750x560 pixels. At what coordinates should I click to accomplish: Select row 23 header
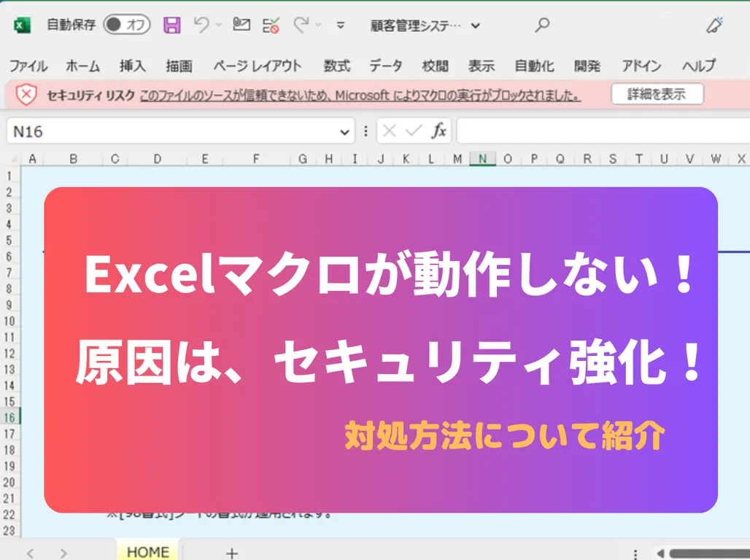point(9,530)
